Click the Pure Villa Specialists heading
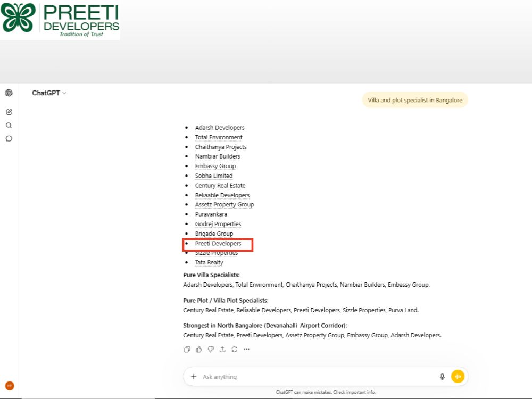Screen dimensions: 532x399 (x=211, y=275)
